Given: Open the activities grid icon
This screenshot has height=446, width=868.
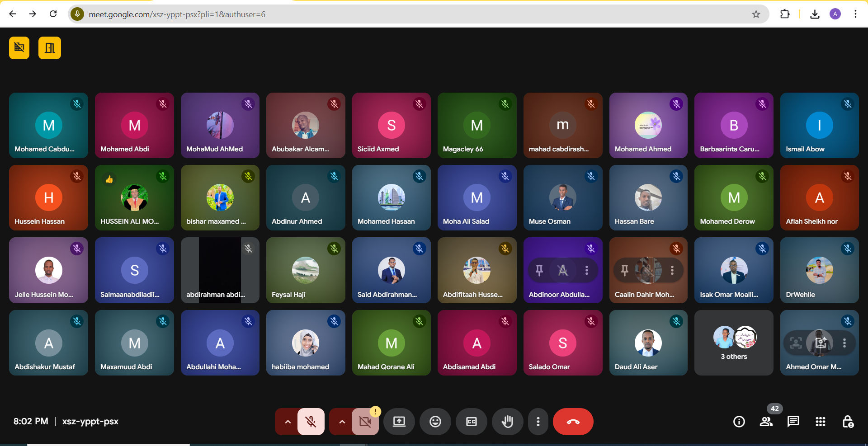Looking at the screenshot, I should pyautogui.click(x=820, y=422).
